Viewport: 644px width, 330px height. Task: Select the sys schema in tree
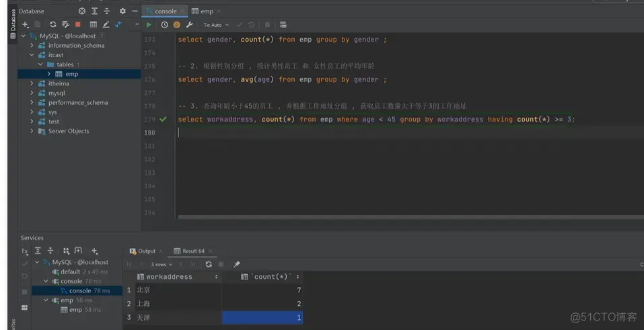52,112
